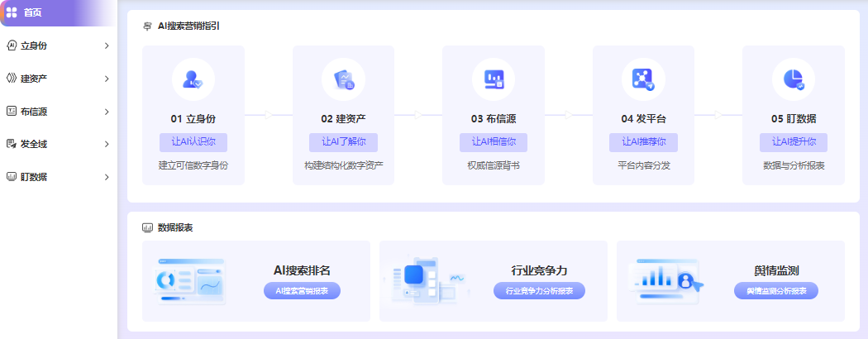Image resolution: width=868 pixels, height=339 pixels.
Task: Click the chart icon beside 数据报表 heading
Action: (x=147, y=227)
